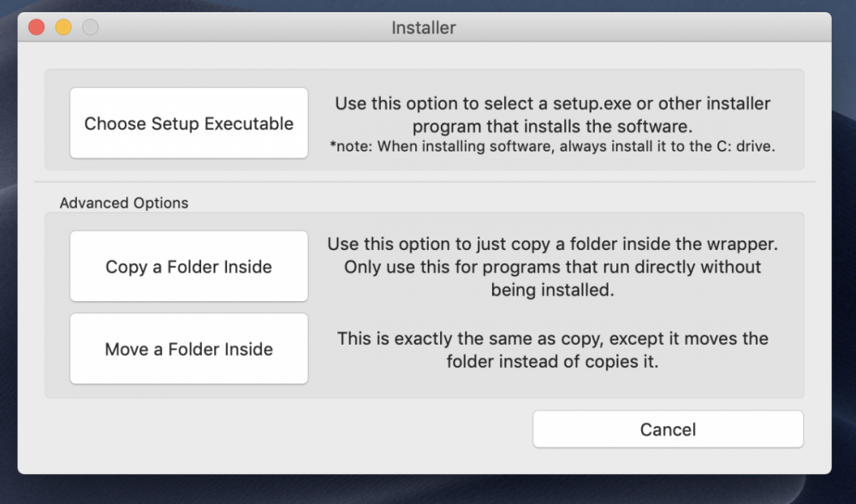This screenshot has width=856, height=504.
Task: Cancel the Installer dialog
Action: [x=668, y=430]
